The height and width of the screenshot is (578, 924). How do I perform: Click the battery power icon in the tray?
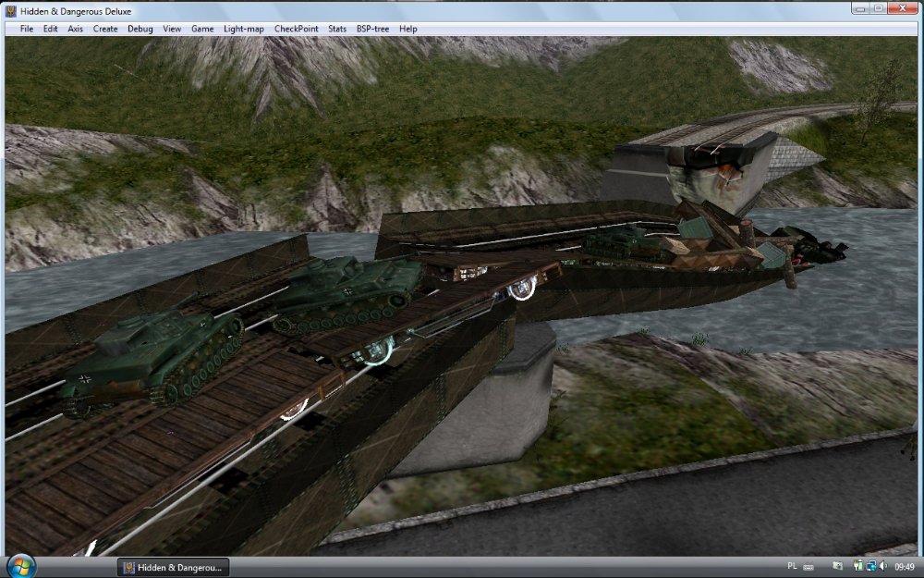click(x=858, y=566)
